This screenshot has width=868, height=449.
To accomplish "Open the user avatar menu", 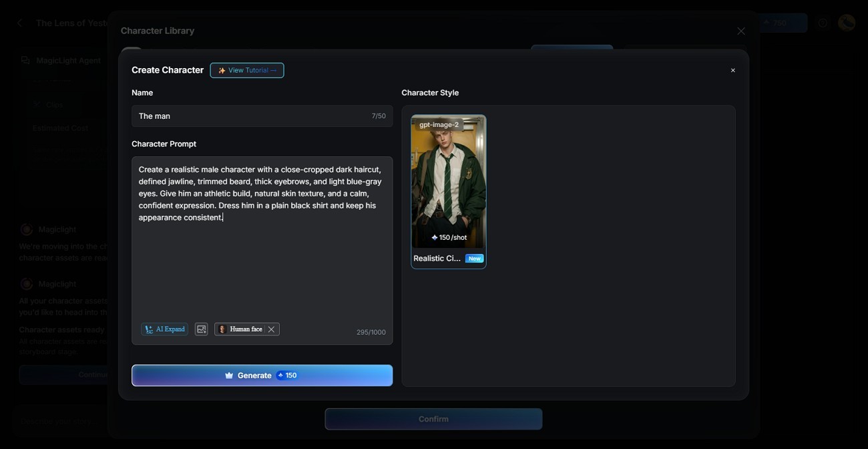I will coord(847,23).
